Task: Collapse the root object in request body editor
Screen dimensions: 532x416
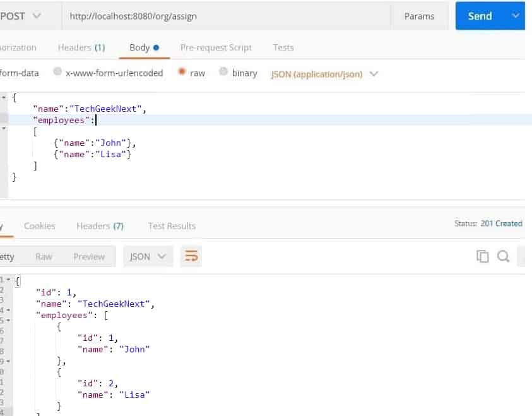Action: pos(4,98)
